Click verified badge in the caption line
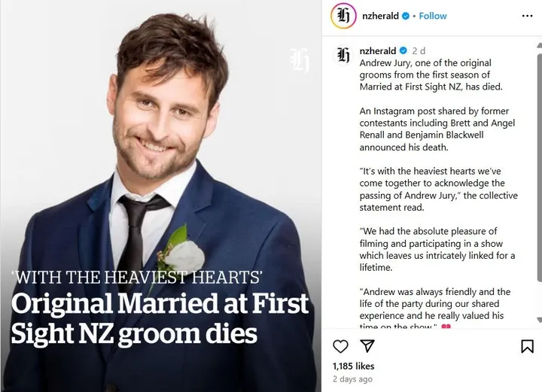Screen dimensions: 542x392 (403, 50)
